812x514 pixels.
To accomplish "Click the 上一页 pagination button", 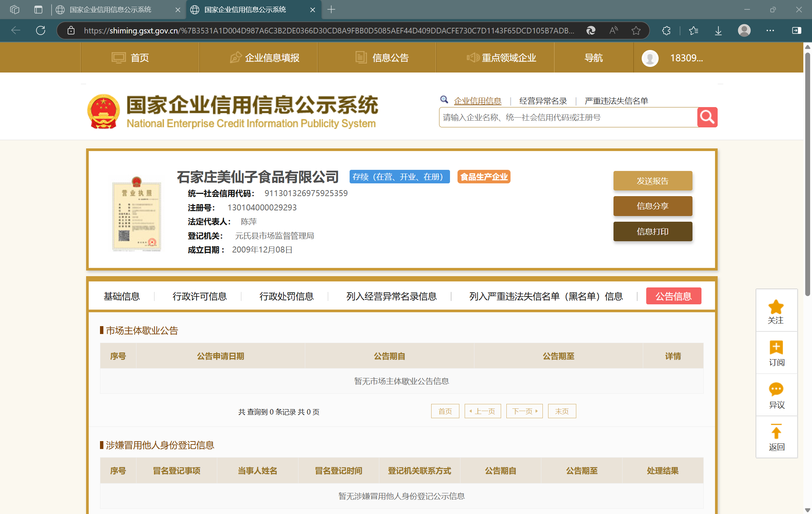I will [483, 411].
